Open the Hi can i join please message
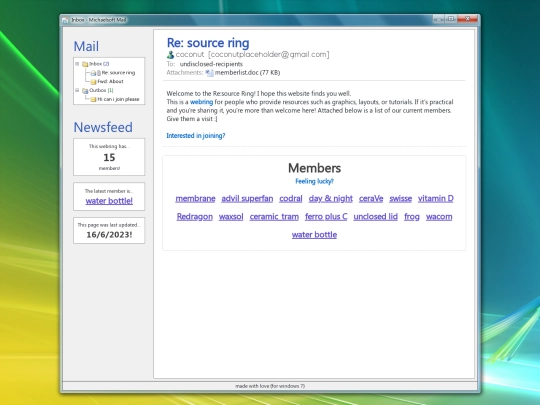The width and height of the screenshot is (540, 405). click(x=118, y=99)
